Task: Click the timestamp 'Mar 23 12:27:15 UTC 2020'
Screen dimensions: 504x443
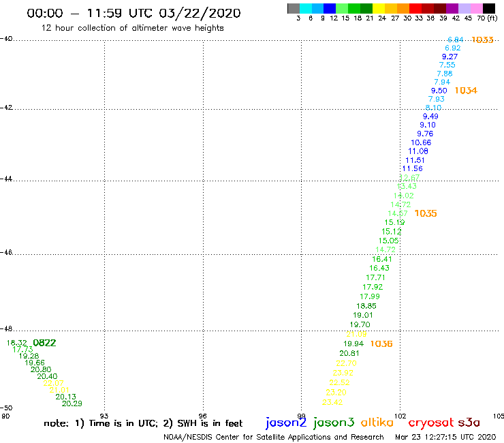Action: click(445, 437)
